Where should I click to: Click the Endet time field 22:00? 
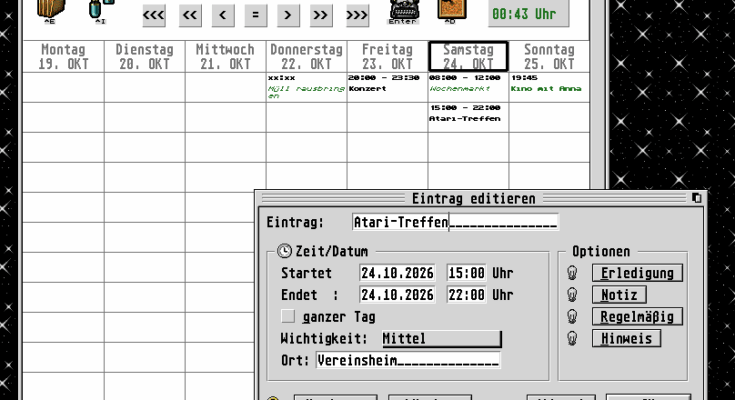point(466,294)
